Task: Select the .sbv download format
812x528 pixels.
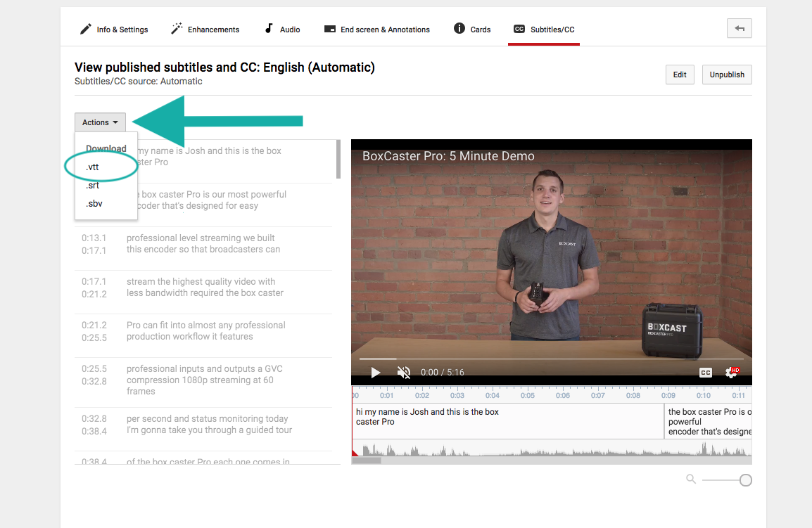Action: pos(93,204)
